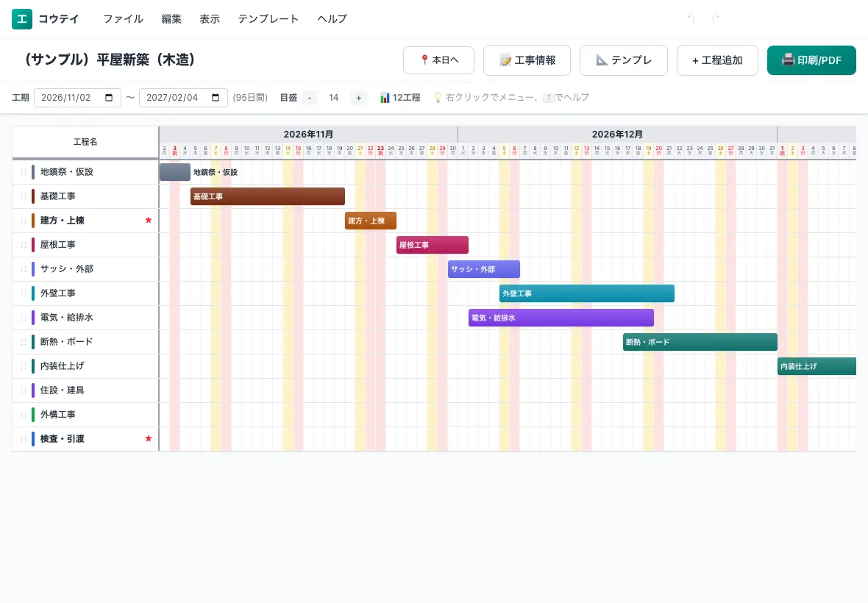Screen dimensions: 868x603
Task: Select the gray 地鎮祭・仮設 Gantt bar
Action: point(175,172)
